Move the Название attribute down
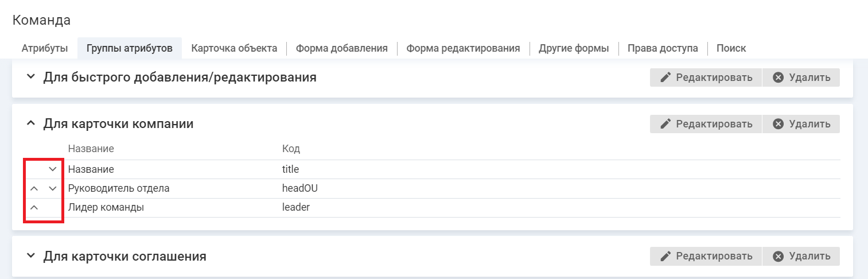Viewport: 868px width, 279px height. [53, 169]
